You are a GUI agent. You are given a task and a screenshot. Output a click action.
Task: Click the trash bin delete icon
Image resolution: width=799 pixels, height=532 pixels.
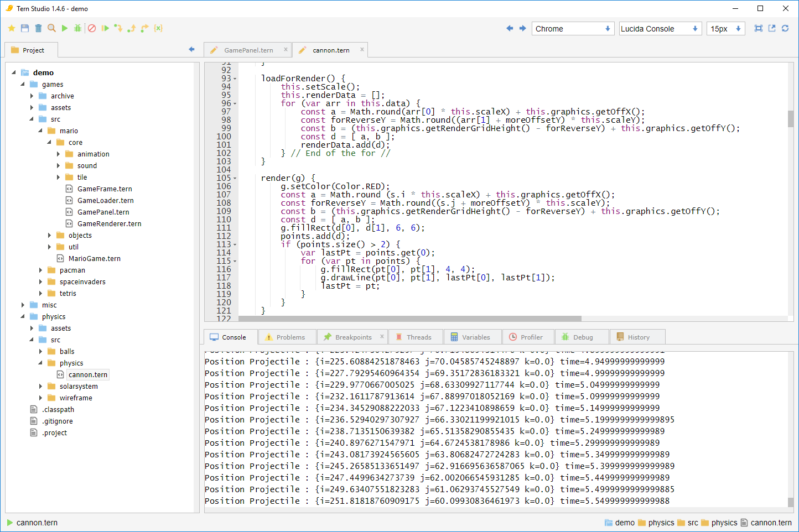[x=38, y=28]
